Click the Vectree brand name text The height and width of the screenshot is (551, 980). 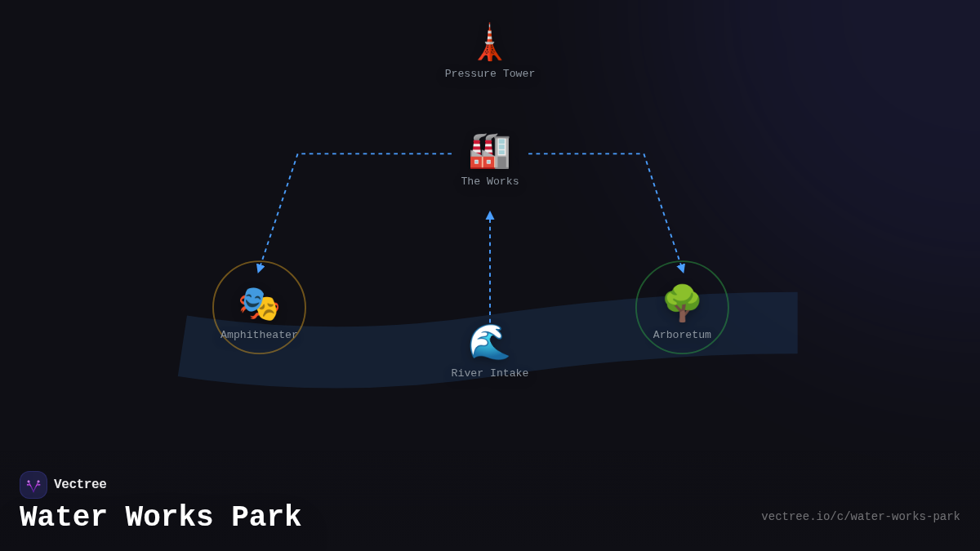80,485
